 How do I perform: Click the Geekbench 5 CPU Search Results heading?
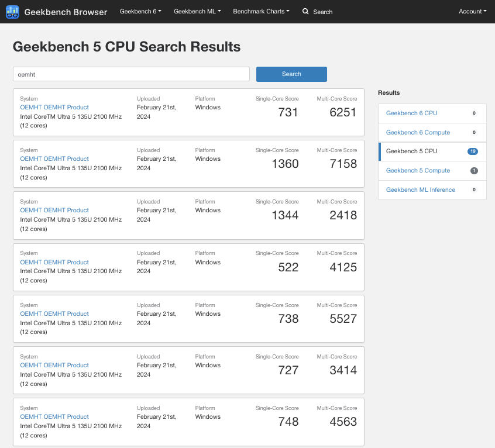coord(126,47)
